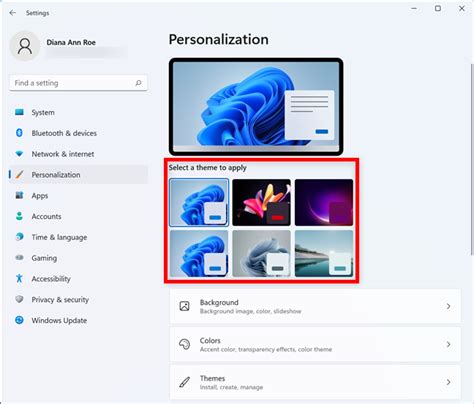This screenshot has height=404, width=474.
Task: Click the vertical scrollbar on right
Action: tap(472, 159)
